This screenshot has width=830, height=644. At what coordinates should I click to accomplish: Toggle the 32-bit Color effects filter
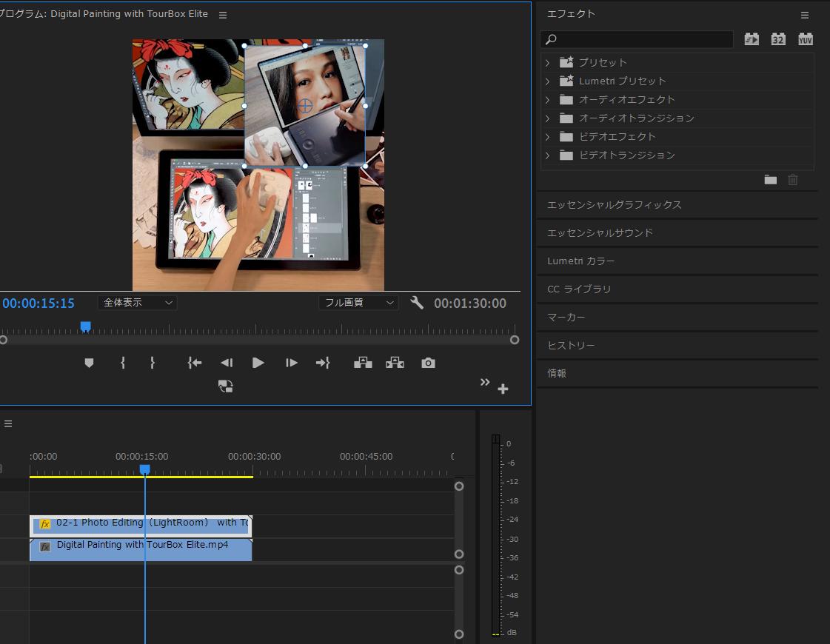[778, 39]
